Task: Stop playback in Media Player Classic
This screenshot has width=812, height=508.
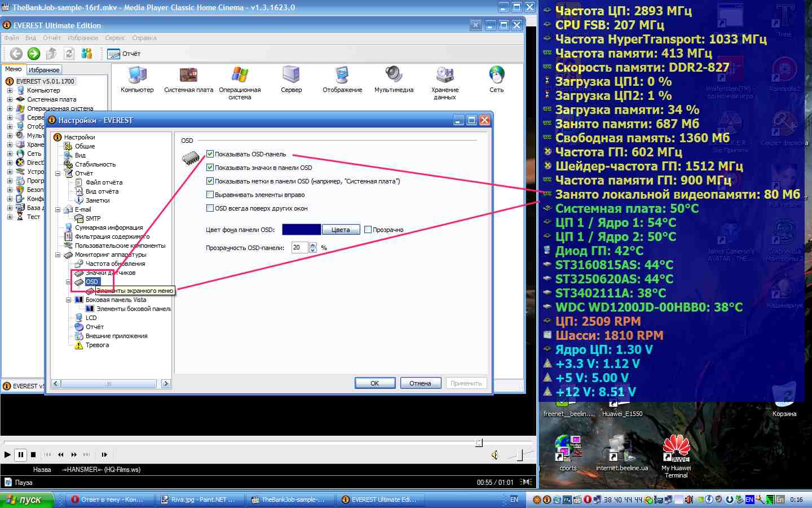Action: click(33, 454)
